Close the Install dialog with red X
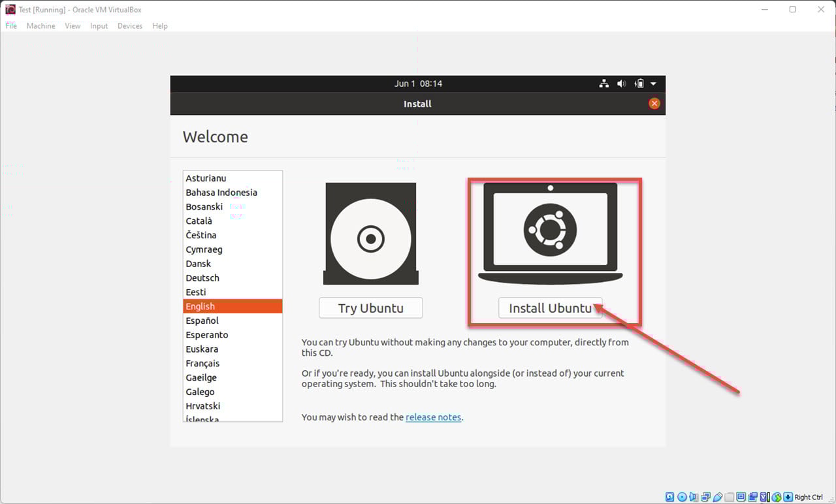836x504 pixels. [654, 103]
